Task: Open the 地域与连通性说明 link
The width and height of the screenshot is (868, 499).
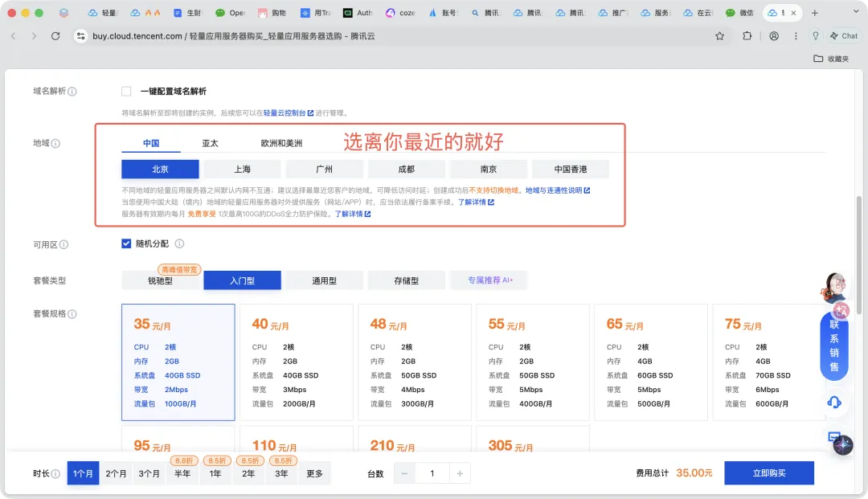Action: coord(558,190)
